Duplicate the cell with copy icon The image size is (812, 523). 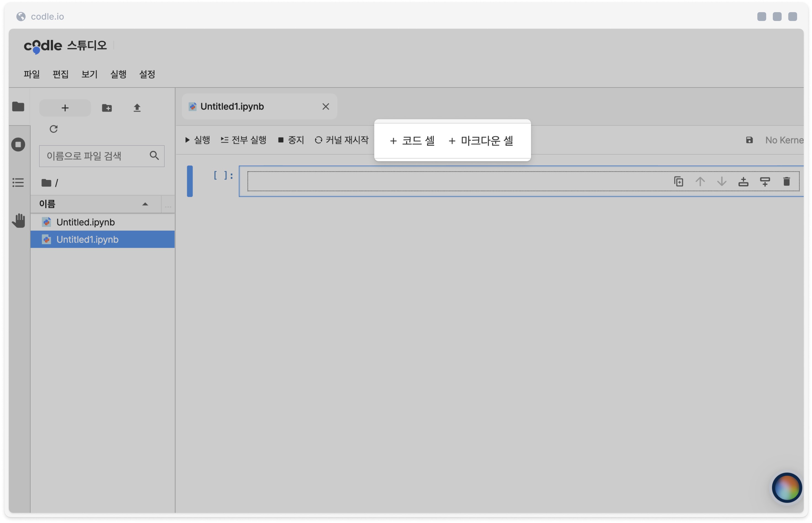point(678,182)
